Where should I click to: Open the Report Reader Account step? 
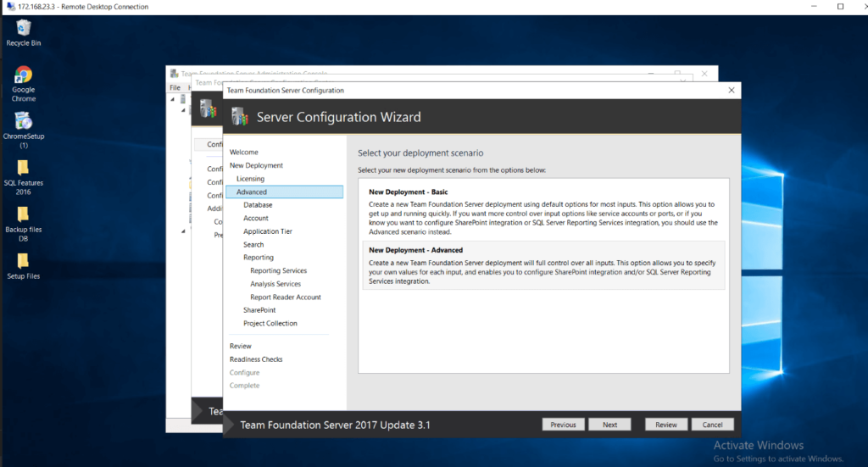click(x=285, y=297)
